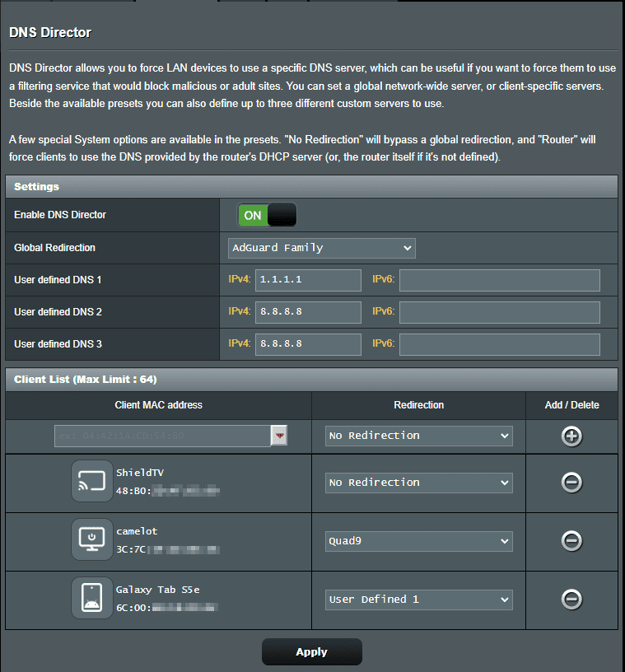This screenshot has height=672, width=625.
Task: Open Global Redirection AdGuard Family dropdown
Action: point(322,248)
